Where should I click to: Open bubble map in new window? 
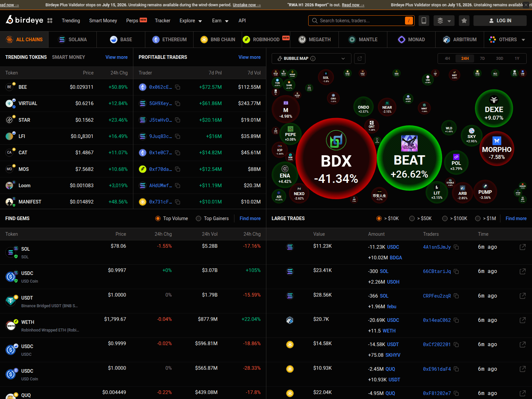[360, 59]
